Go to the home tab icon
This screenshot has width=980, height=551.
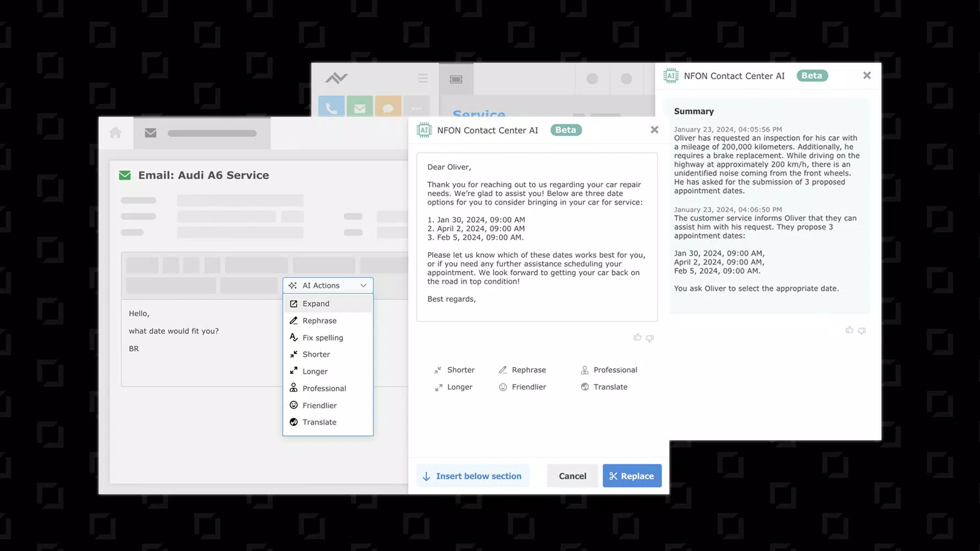pyautogui.click(x=116, y=133)
